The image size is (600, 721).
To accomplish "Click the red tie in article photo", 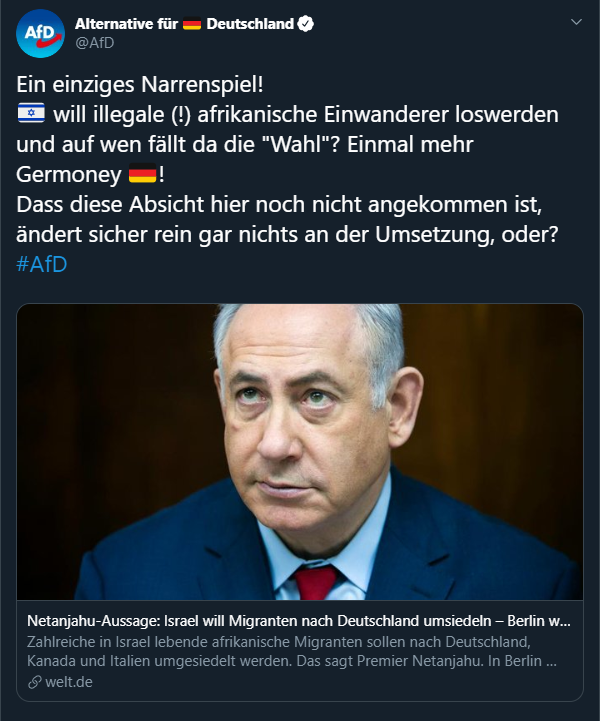I will coord(316,583).
